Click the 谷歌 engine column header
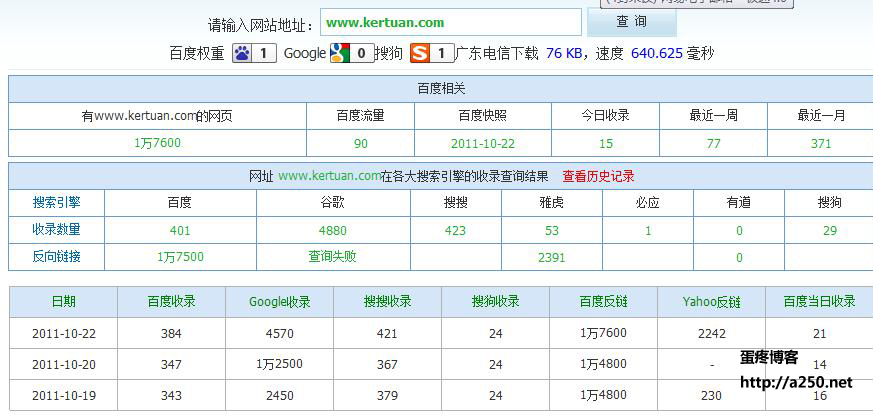This screenshot has height=416, width=873. coord(333,203)
